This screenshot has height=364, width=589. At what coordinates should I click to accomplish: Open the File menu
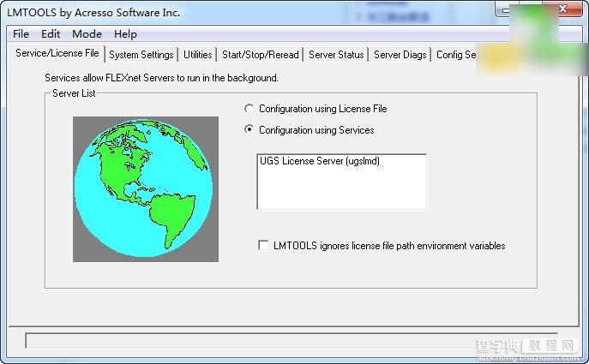[21, 34]
